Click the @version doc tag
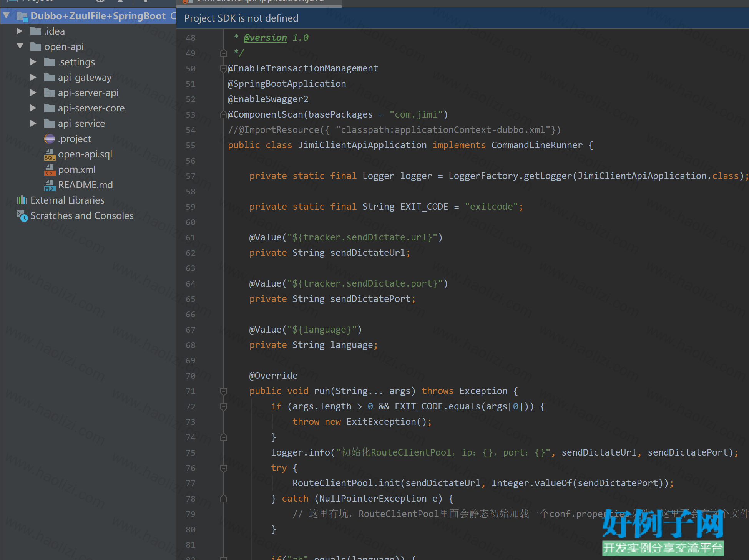 266,38
